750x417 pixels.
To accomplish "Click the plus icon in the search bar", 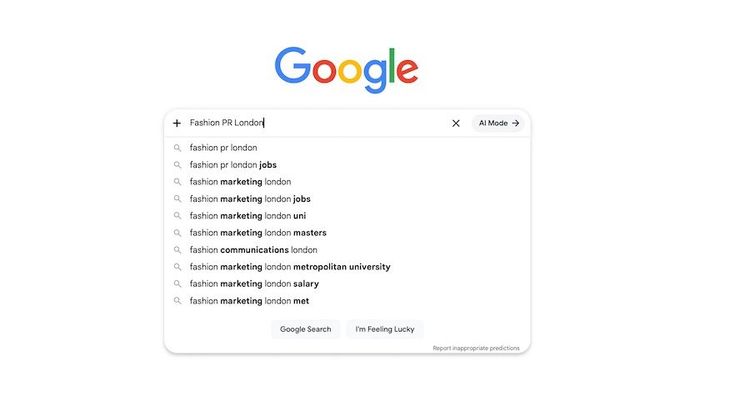I will click(177, 123).
